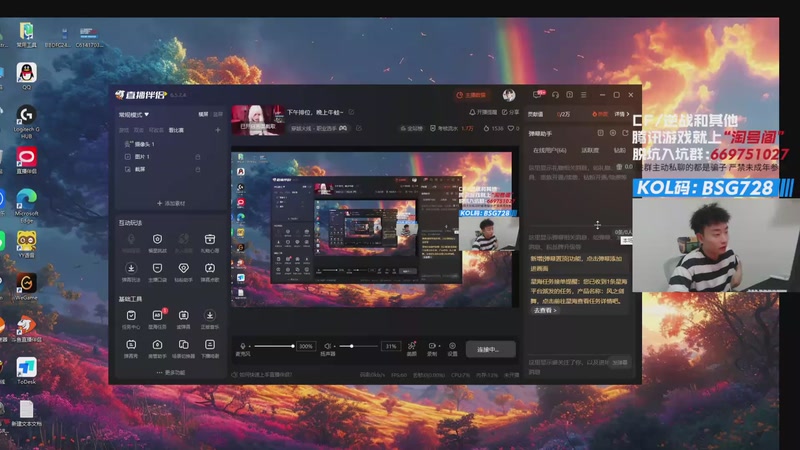Switch layout to 横屏
The height and width of the screenshot is (450, 800).
coord(203,114)
